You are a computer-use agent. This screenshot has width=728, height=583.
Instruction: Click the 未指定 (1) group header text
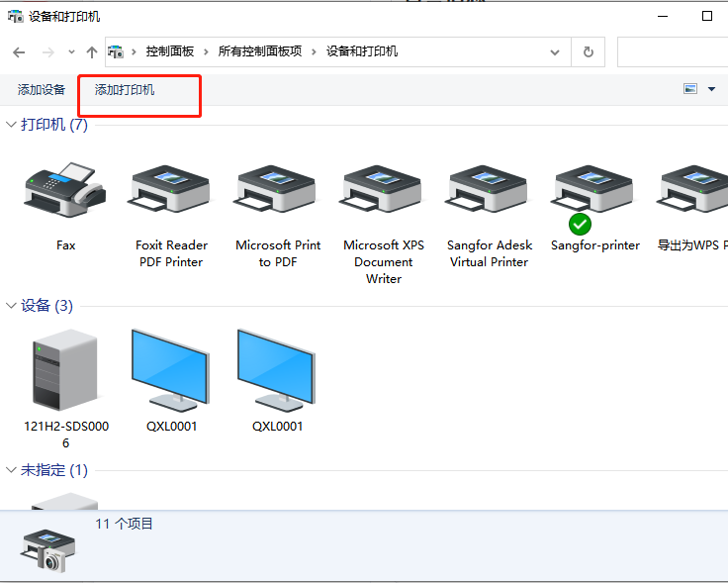click(53, 470)
